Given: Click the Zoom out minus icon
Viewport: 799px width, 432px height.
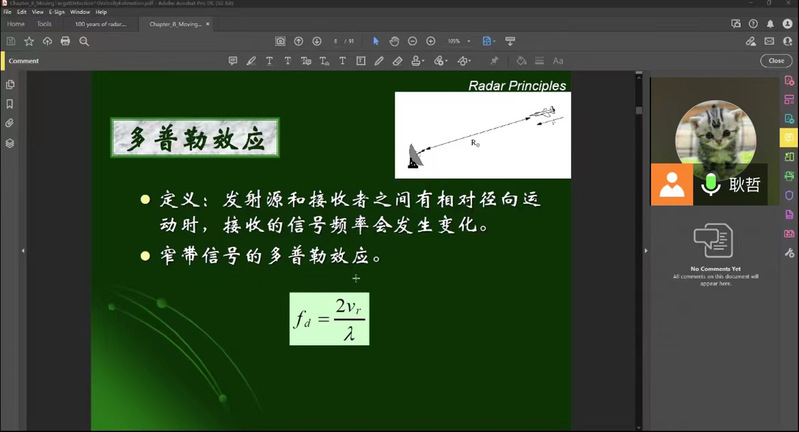Looking at the screenshot, I should pos(413,41).
